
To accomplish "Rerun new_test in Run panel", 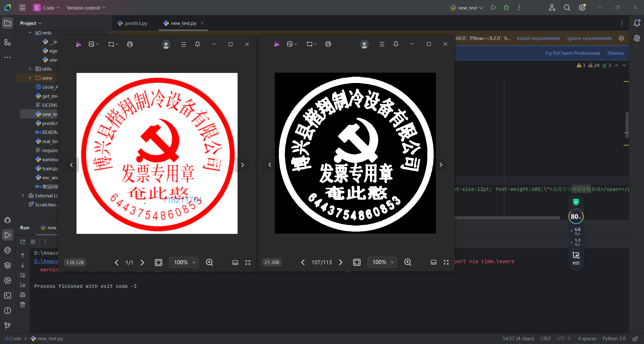I will (23, 242).
